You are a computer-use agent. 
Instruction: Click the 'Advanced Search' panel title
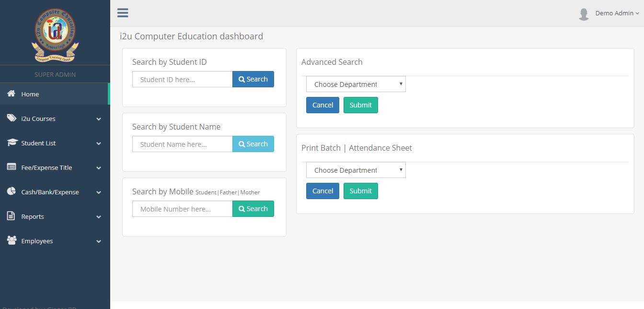(x=332, y=62)
